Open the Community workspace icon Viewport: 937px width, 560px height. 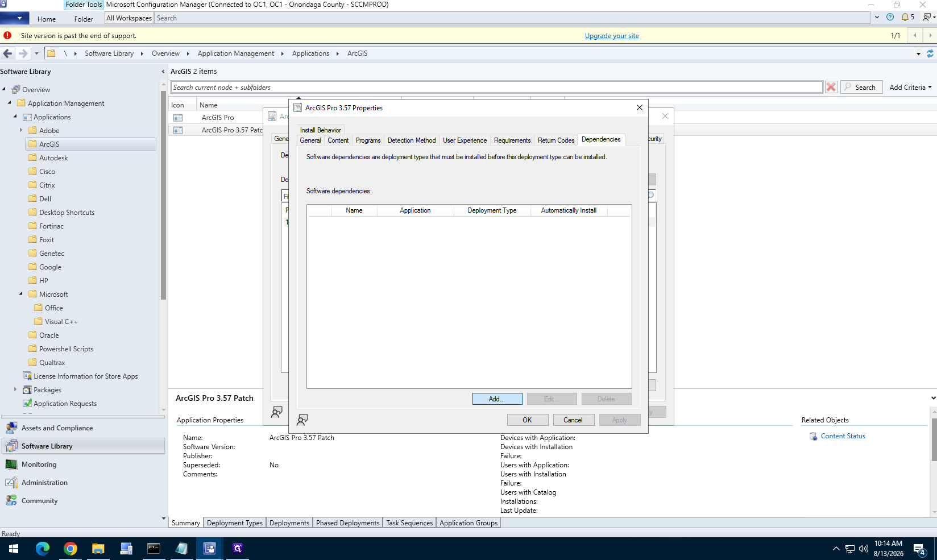coord(11,501)
